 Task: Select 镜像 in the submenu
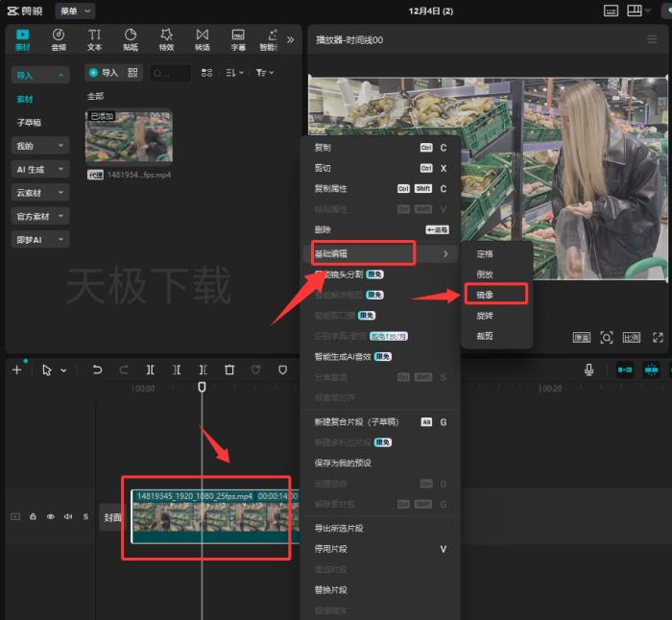click(487, 295)
